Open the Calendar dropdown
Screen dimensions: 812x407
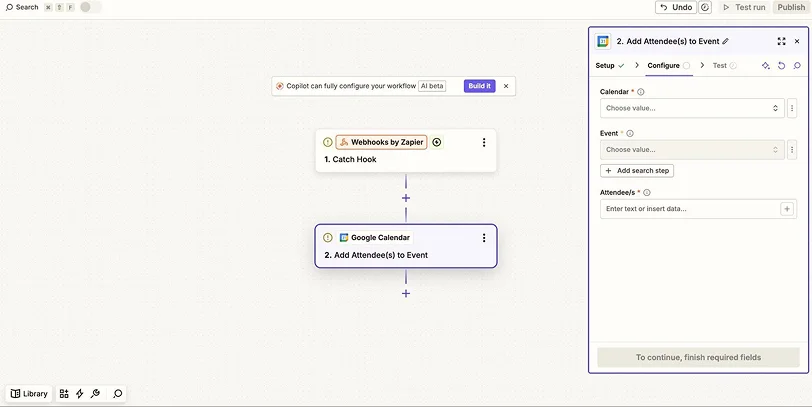[692, 108]
